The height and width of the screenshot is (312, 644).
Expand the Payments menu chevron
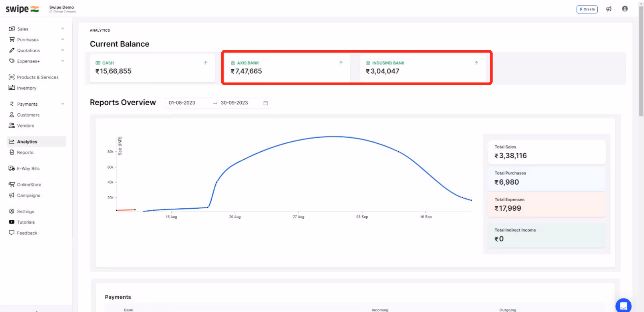[x=63, y=104]
